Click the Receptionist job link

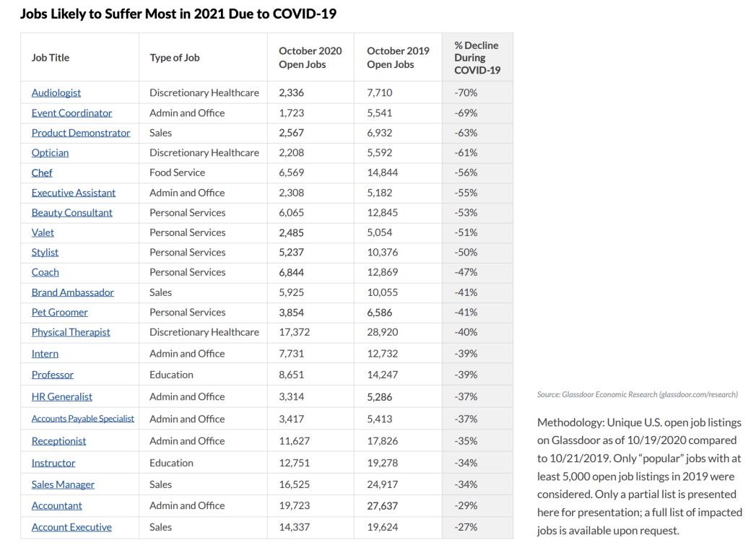click(x=58, y=441)
